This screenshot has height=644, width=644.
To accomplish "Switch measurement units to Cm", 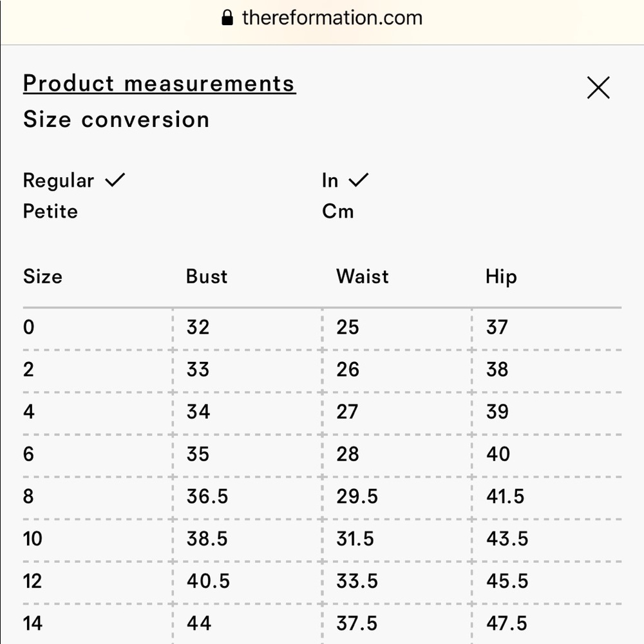I will pos(337,211).
